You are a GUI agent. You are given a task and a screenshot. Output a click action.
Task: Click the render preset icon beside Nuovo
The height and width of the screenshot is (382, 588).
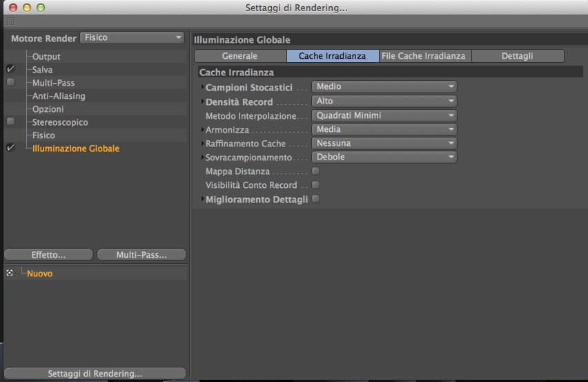[x=10, y=273]
